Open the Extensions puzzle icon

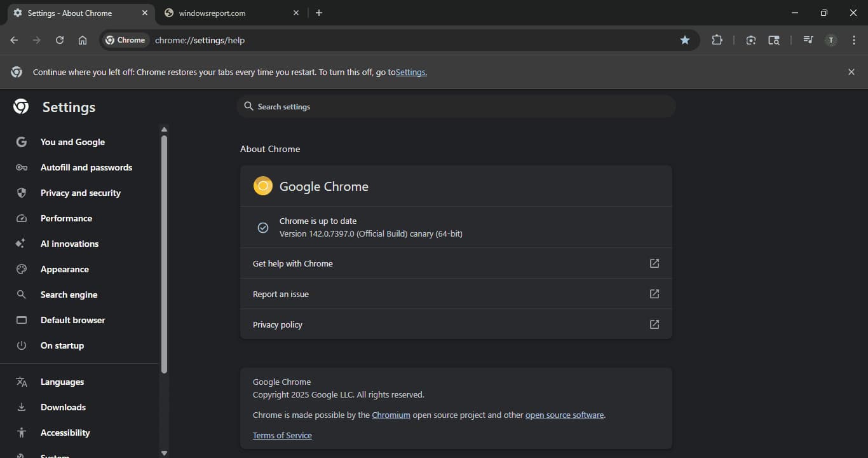717,40
